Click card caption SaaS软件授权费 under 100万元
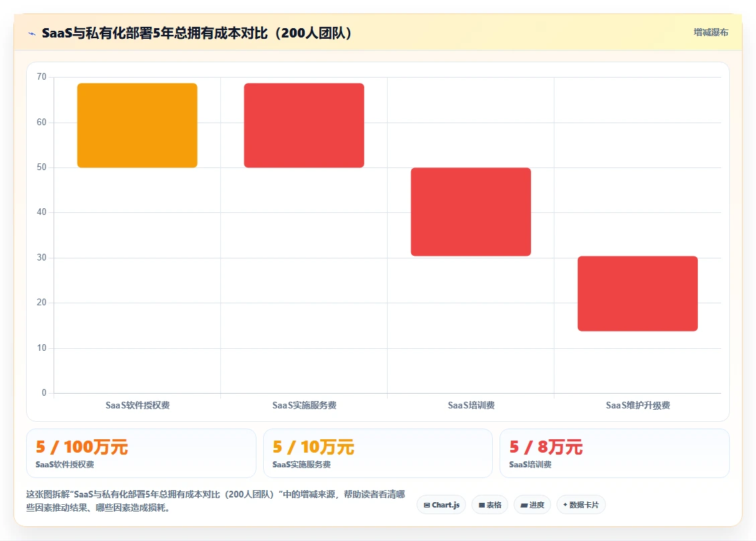 click(64, 464)
